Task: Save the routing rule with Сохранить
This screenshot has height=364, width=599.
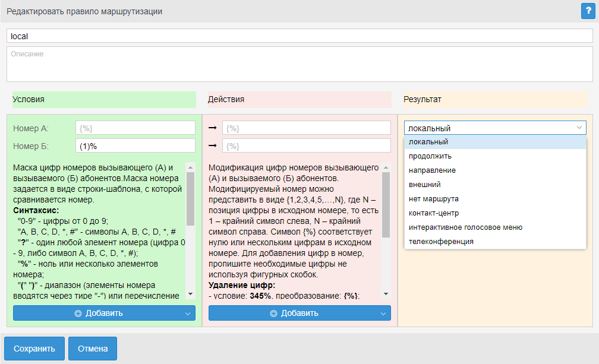Action: point(34,349)
